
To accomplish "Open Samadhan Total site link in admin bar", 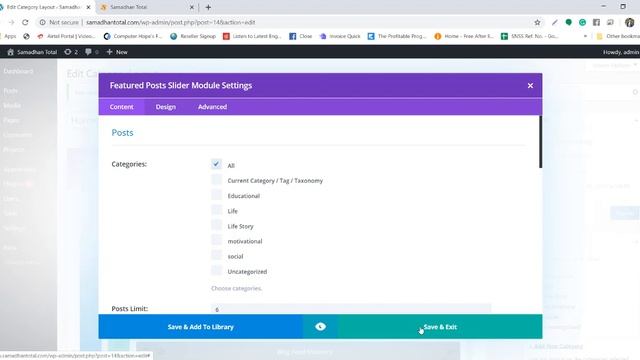I will 32,52.
